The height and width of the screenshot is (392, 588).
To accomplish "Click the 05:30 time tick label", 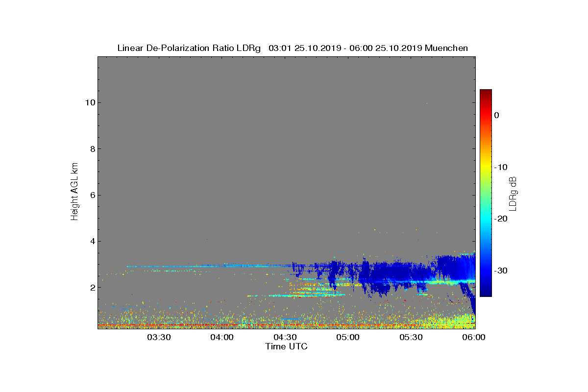I will coord(412,337).
